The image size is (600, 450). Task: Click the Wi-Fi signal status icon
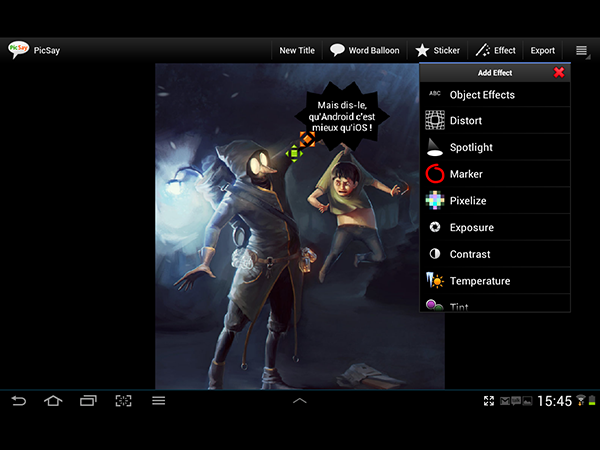(x=581, y=400)
